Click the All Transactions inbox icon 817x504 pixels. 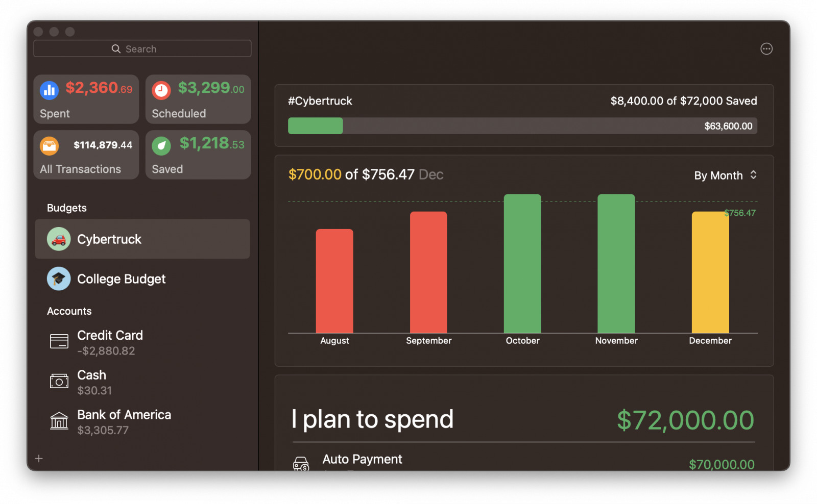[50, 145]
